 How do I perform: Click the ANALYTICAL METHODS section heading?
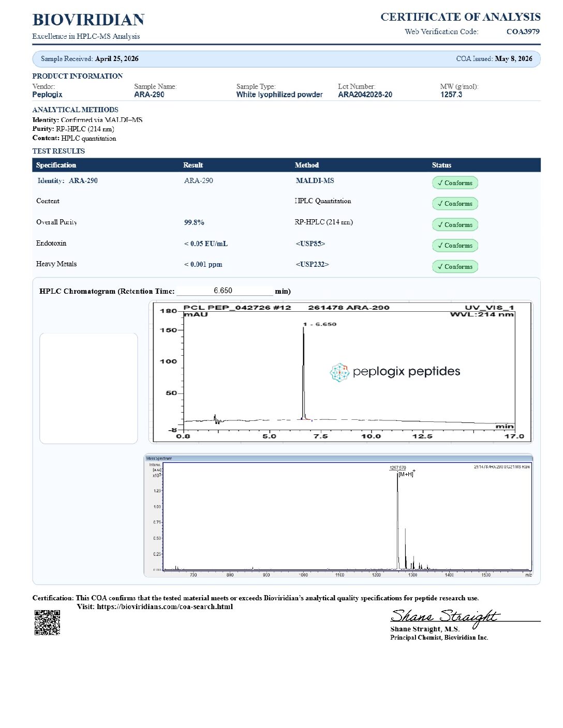click(x=75, y=110)
